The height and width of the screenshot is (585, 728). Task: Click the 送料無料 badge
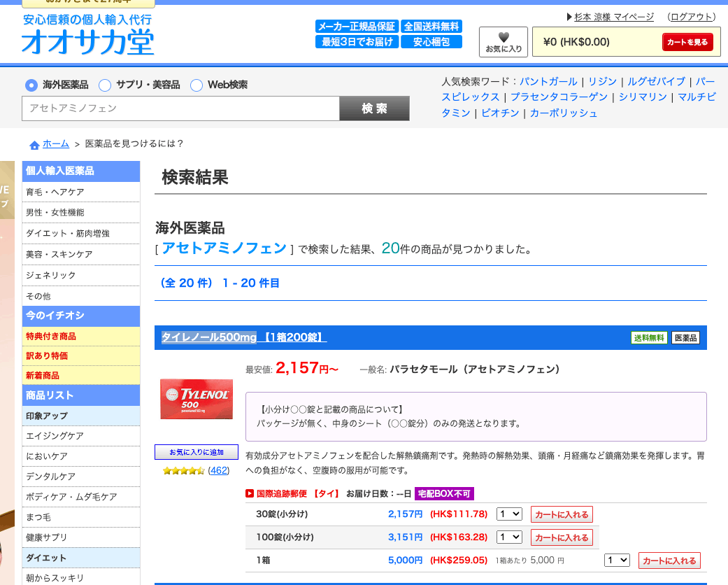coord(649,338)
